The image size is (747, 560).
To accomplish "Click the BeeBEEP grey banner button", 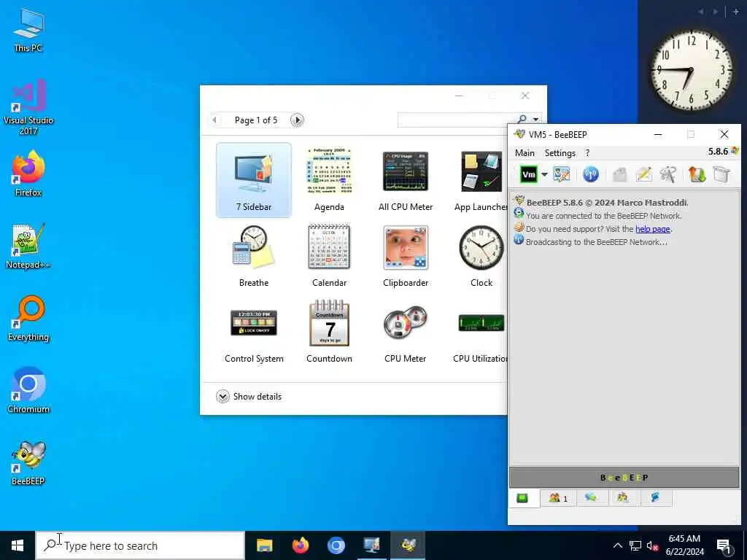I will click(x=624, y=477).
